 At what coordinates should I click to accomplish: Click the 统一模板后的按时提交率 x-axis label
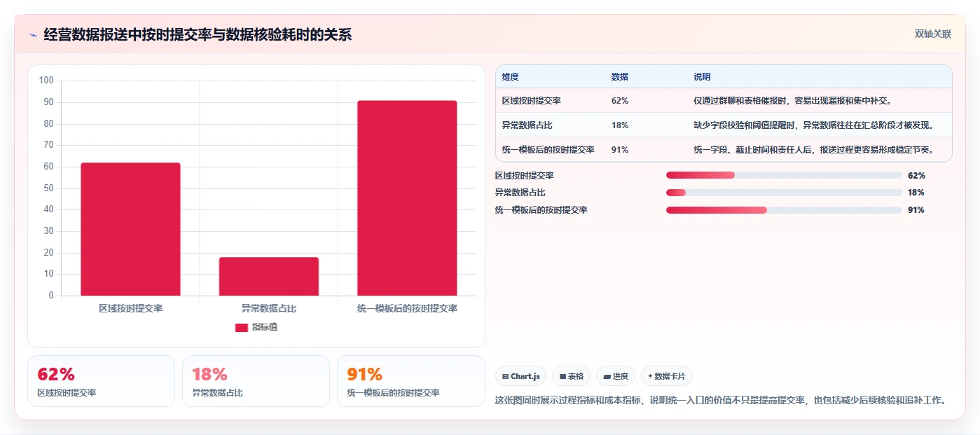coord(407,308)
